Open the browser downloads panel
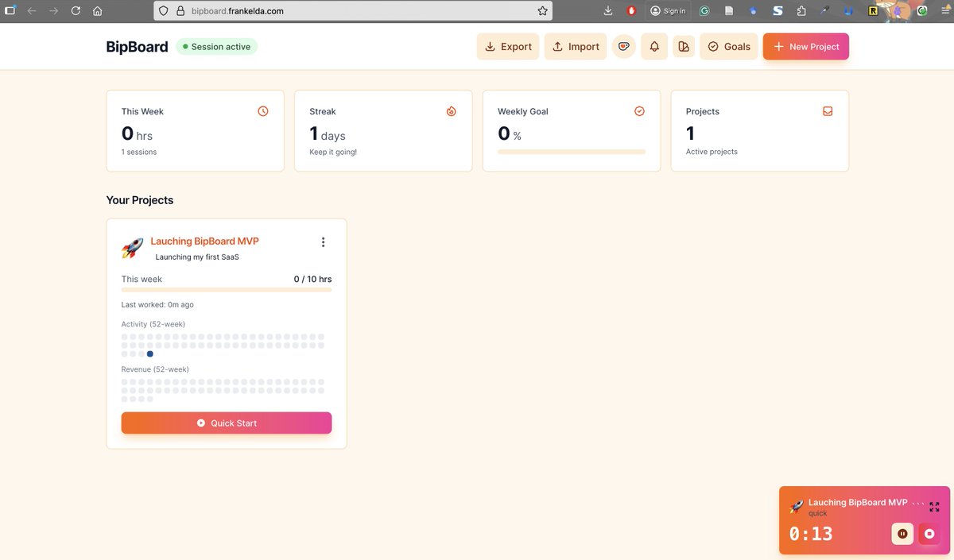The height and width of the screenshot is (560, 954). pos(608,11)
